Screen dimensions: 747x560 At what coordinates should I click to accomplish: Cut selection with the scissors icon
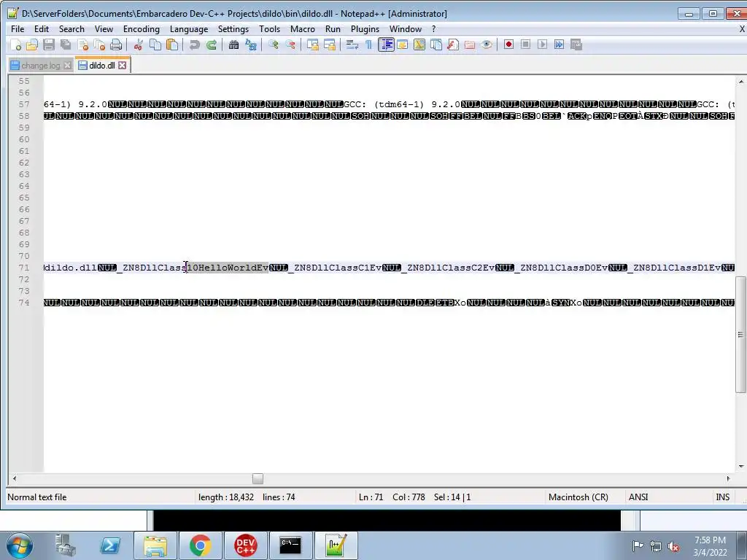point(139,44)
